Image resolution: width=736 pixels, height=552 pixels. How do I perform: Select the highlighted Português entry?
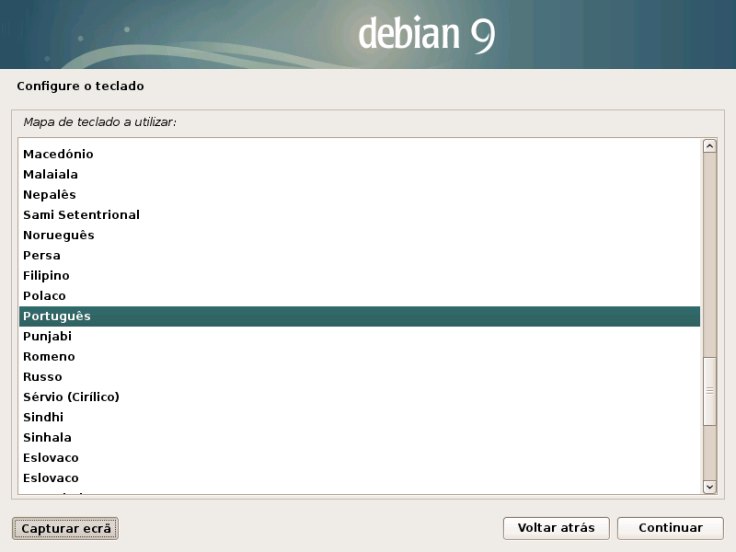point(57,316)
